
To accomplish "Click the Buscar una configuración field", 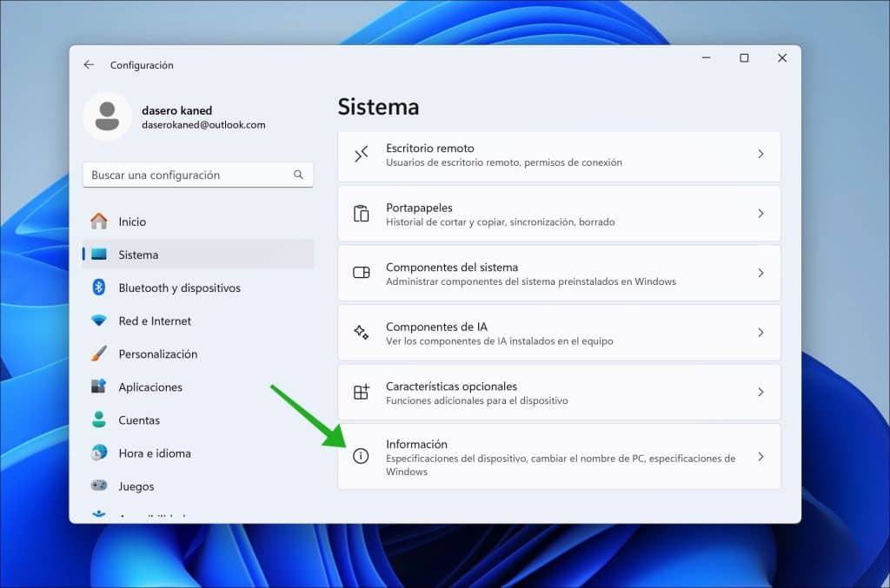I will [198, 175].
